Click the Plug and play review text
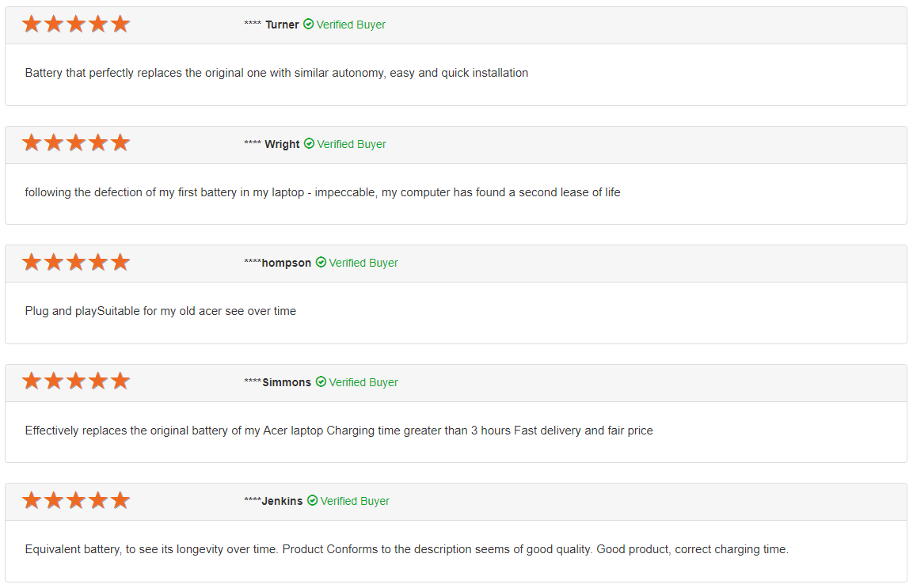Viewport: 913px width, 588px height. click(160, 311)
